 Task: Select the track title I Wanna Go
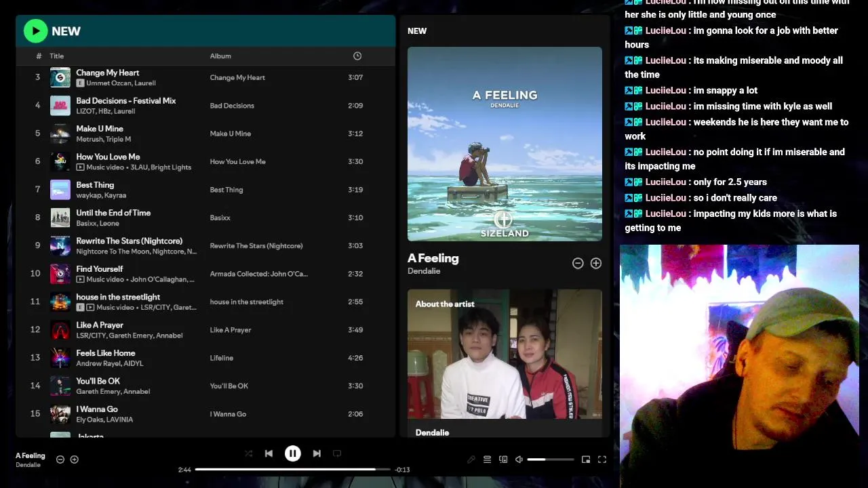pos(97,409)
